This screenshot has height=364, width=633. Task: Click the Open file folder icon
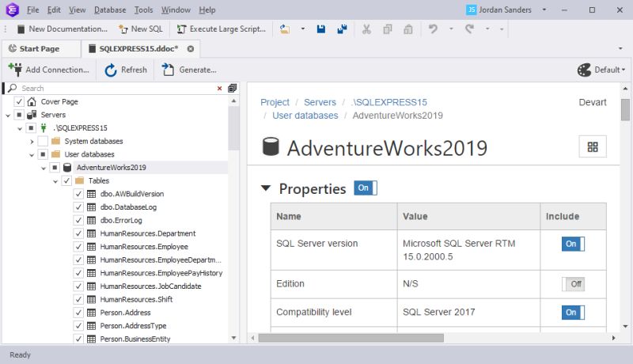click(x=285, y=29)
